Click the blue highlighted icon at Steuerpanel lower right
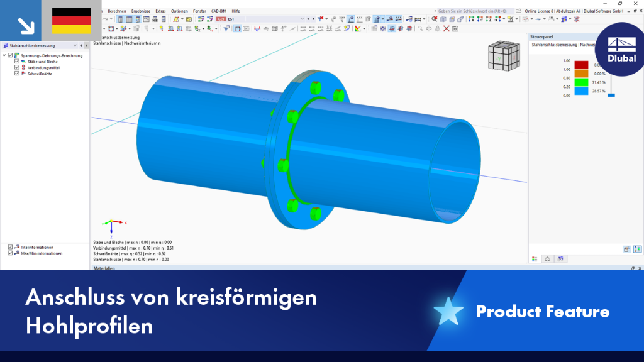The width and height of the screenshot is (644, 362). 638,249
